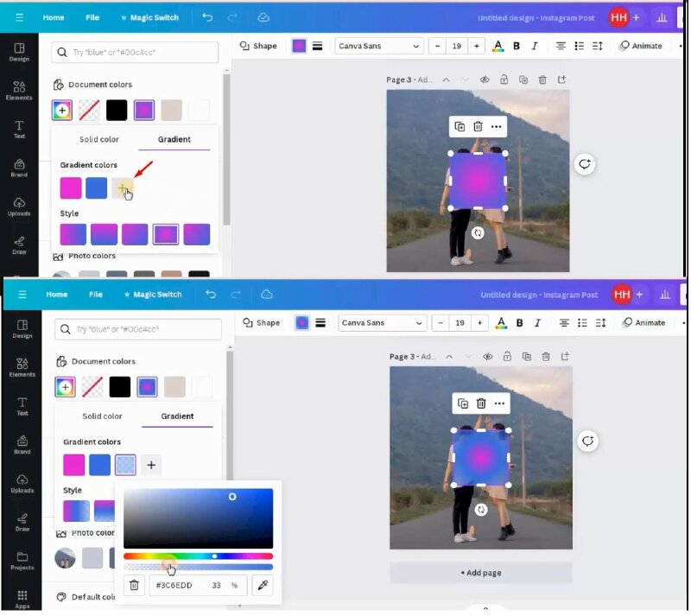Screen dimensions: 691x616
Task: Toggle the page lock icon in the lower editor
Action: pyautogui.click(x=507, y=356)
